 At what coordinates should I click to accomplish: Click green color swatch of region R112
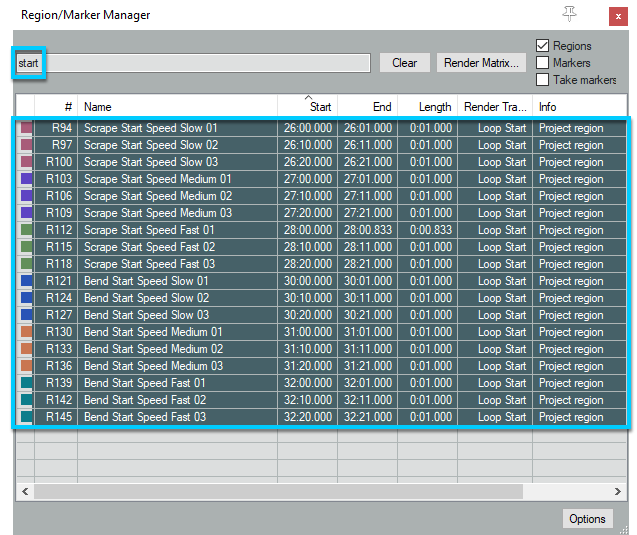click(x=25, y=230)
